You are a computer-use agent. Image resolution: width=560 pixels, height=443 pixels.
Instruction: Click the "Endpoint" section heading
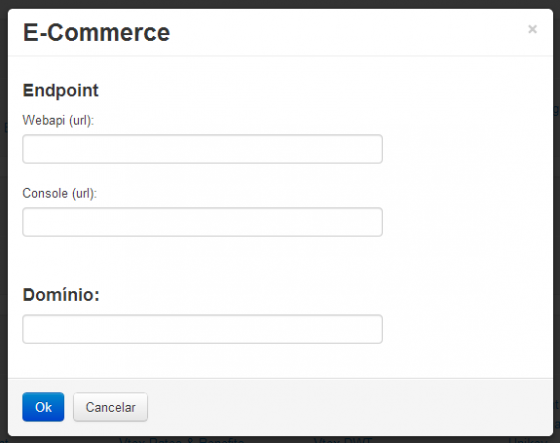60,90
